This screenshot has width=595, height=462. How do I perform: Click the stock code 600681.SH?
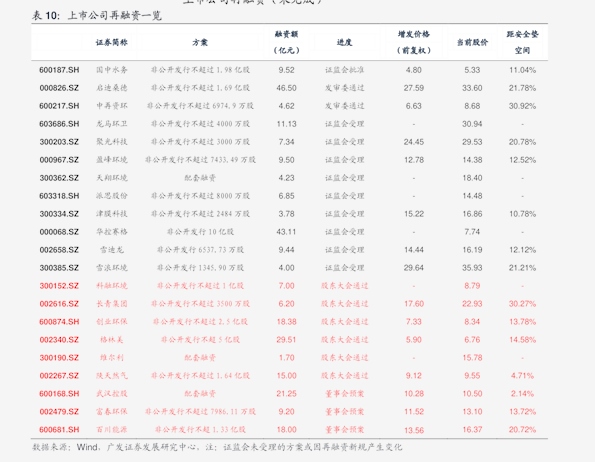(59, 429)
